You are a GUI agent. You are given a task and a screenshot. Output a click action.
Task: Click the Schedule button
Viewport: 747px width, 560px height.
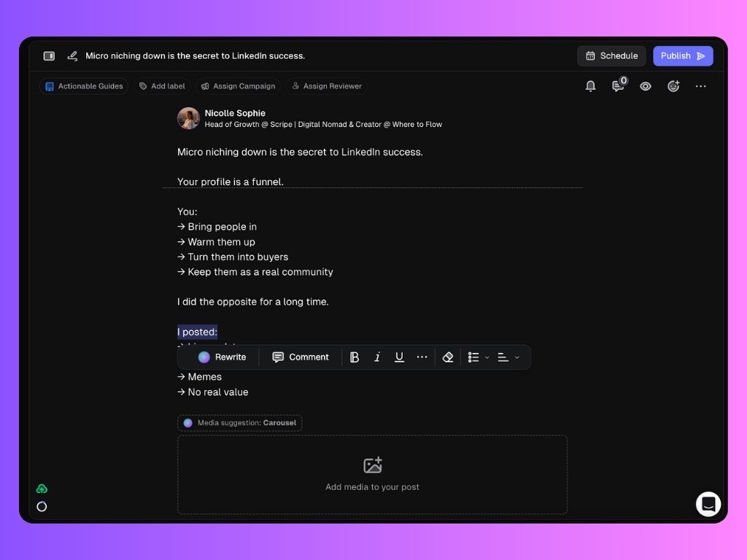(x=611, y=55)
